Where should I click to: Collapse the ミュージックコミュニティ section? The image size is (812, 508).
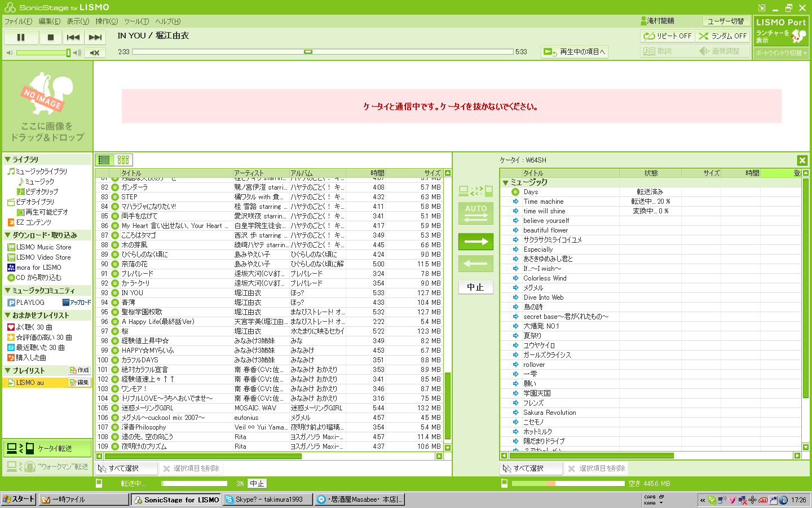(7, 291)
